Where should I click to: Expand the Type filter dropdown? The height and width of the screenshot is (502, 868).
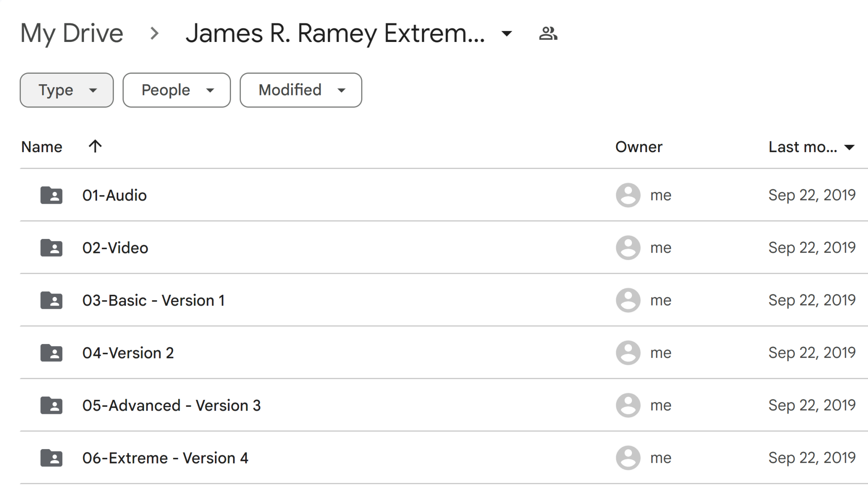67,90
